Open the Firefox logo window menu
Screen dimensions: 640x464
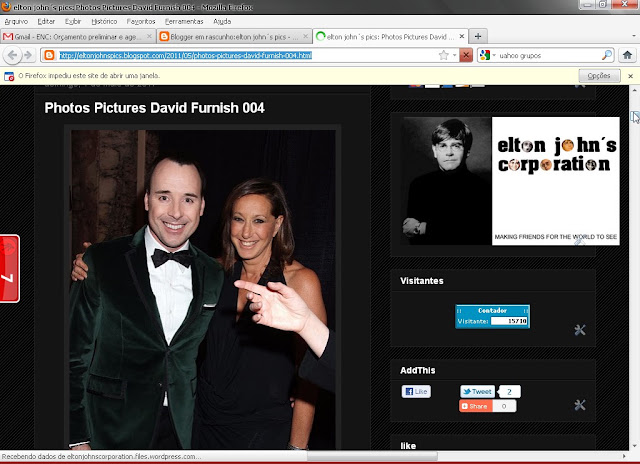pos(6,7)
